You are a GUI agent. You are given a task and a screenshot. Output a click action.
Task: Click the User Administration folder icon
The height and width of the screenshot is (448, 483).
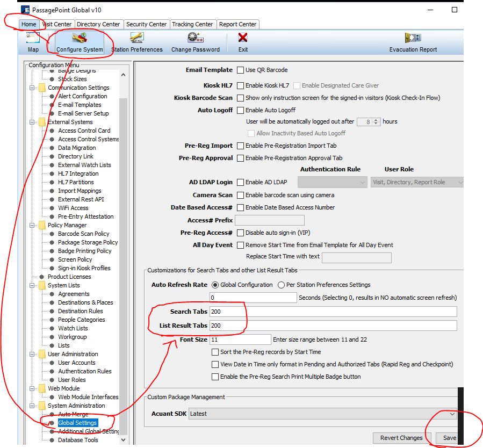[x=42, y=355]
